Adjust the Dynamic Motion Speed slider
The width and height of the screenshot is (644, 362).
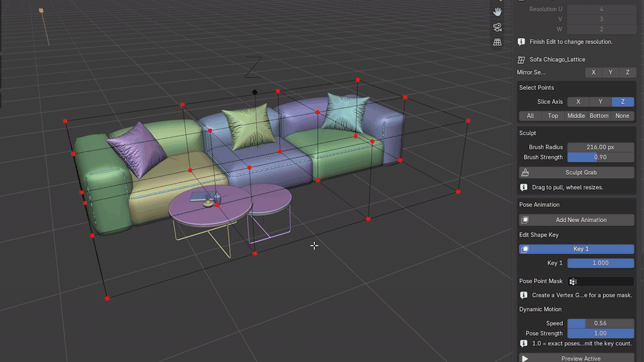coord(600,323)
